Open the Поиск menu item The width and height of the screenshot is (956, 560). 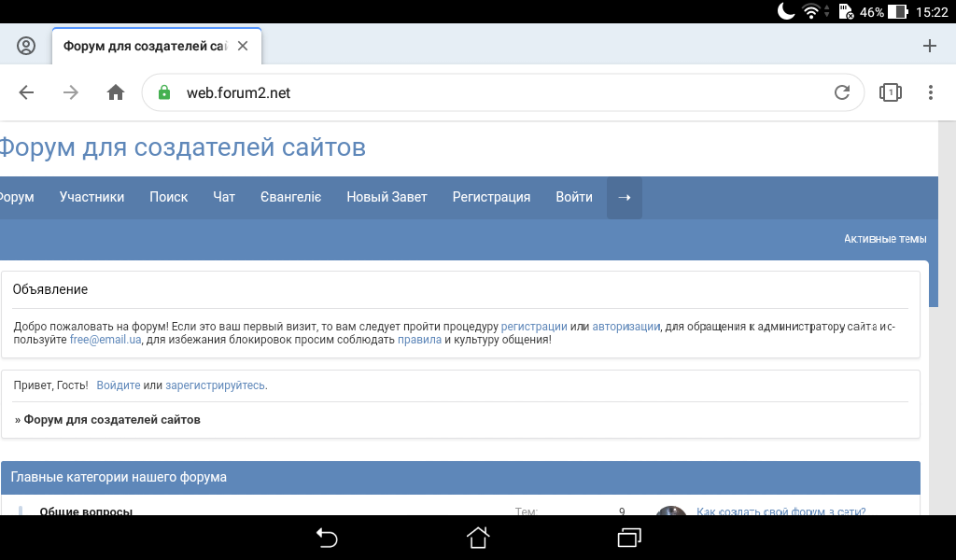169,198
